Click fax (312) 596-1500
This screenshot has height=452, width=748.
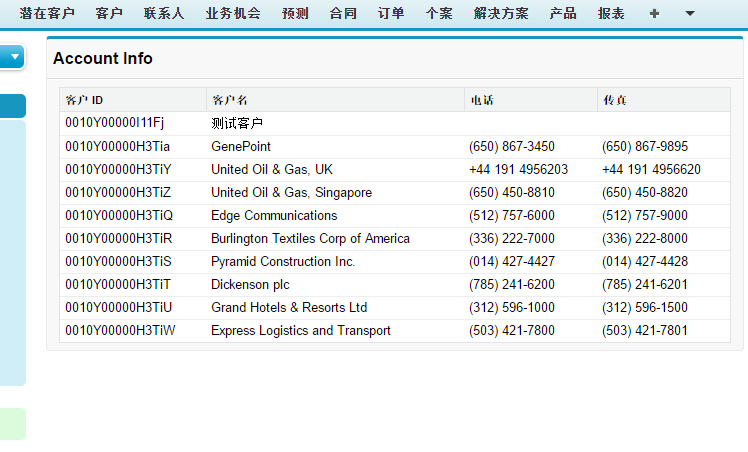[645, 308]
